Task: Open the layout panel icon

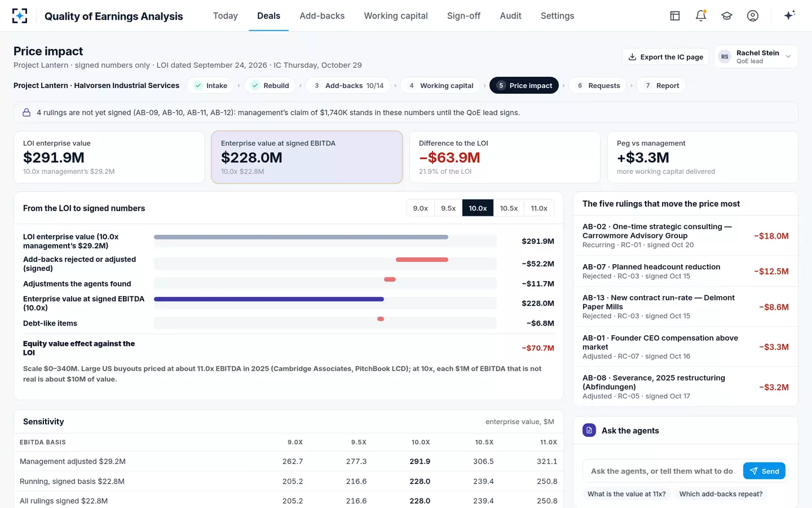Action: tap(675, 16)
